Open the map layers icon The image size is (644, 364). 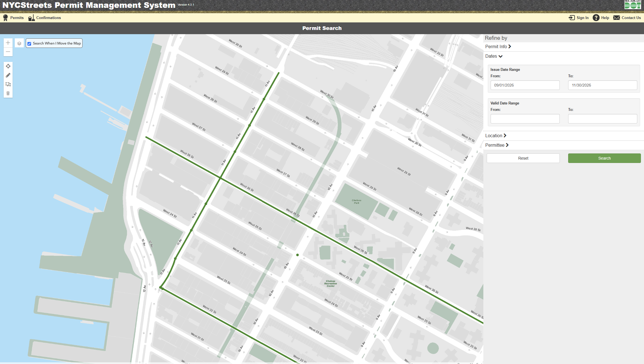tap(19, 43)
